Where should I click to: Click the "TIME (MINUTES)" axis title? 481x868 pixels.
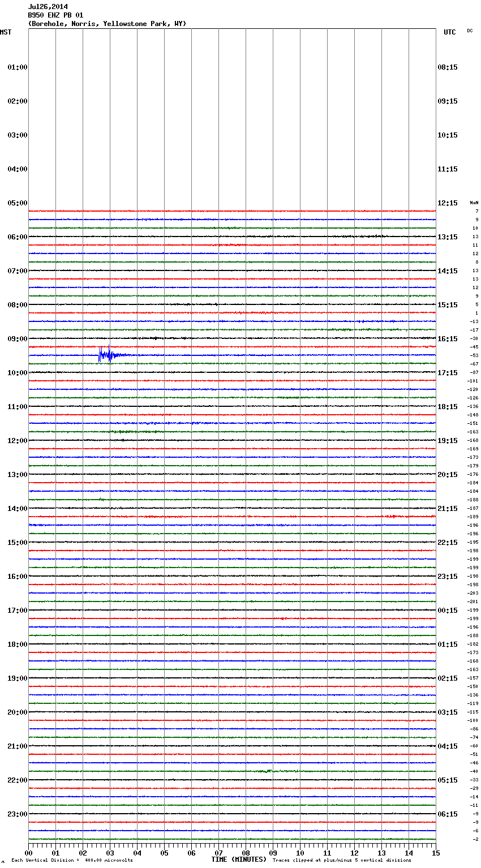(x=239, y=860)
